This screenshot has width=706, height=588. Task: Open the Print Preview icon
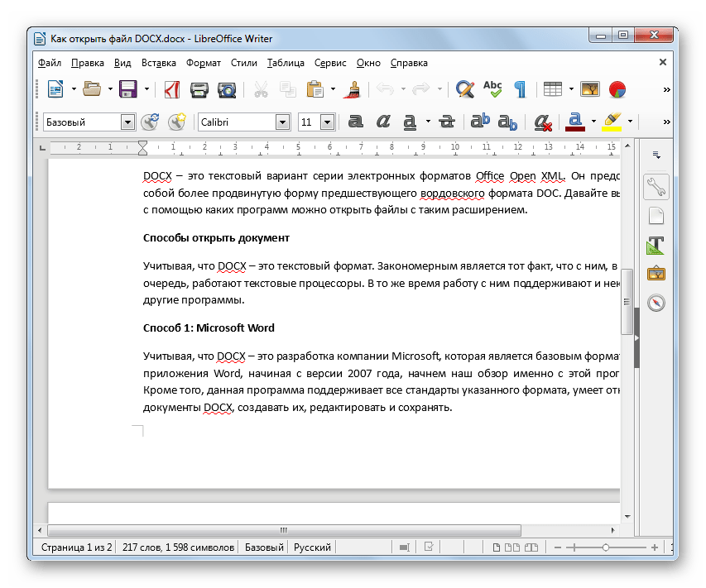coord(227,89)
